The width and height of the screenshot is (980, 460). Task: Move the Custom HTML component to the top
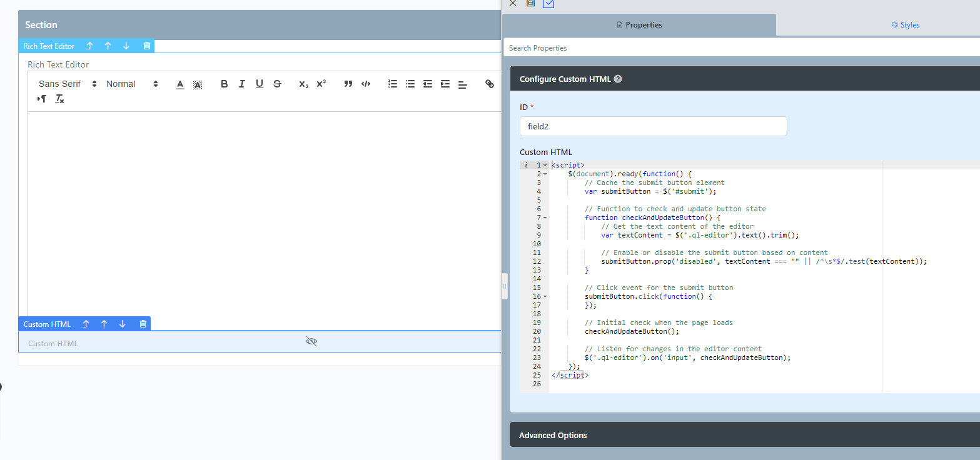coord(86,324)
